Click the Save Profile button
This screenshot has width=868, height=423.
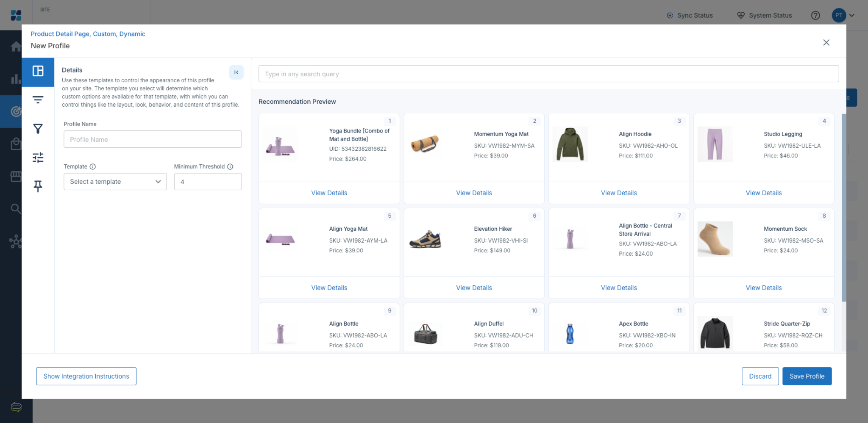(x=807, y=376)
